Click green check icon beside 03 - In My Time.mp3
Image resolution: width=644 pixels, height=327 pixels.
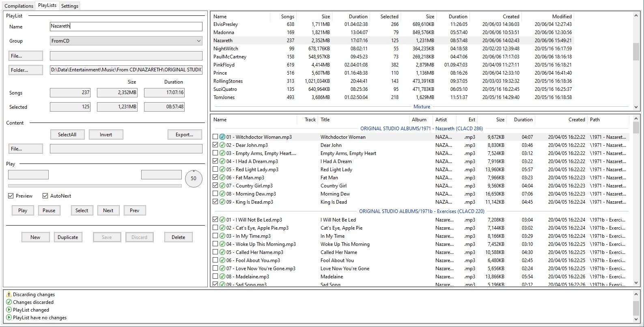[222, 236]
